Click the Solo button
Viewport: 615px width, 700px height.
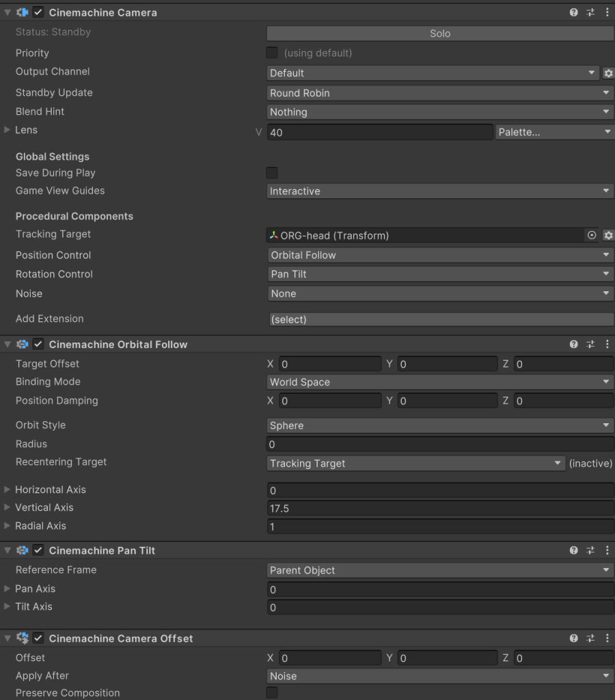440,33
